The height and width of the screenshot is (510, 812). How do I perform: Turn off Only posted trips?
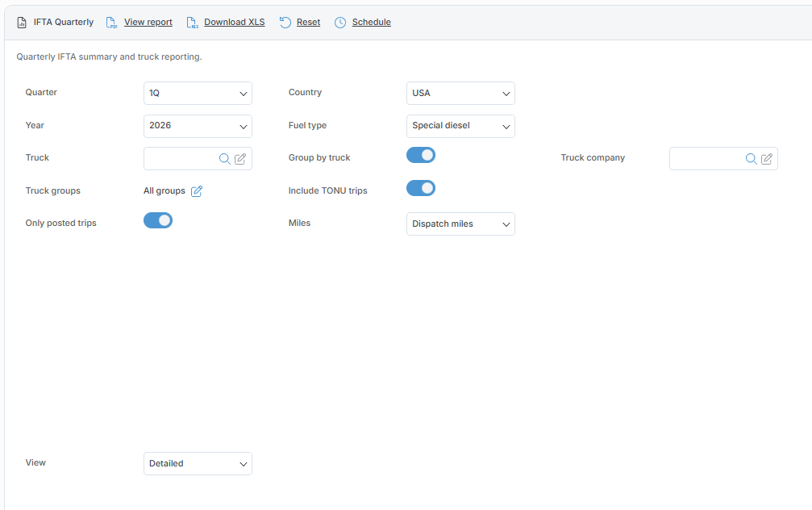pos(158,220)
